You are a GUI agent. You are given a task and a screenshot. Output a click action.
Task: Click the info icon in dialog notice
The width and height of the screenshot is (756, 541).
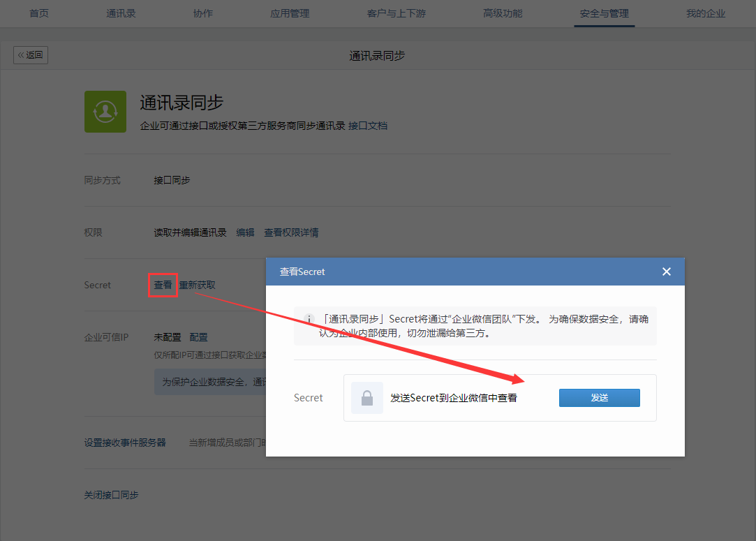pyautogui.click(x=310, y=319)
